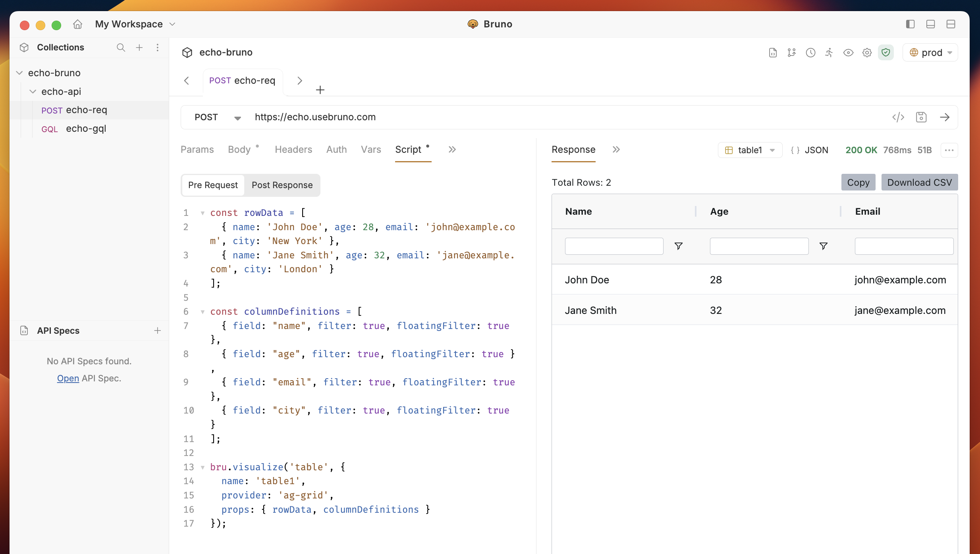
Task: Send request with the arrow icon
Action: pos(945,117)
